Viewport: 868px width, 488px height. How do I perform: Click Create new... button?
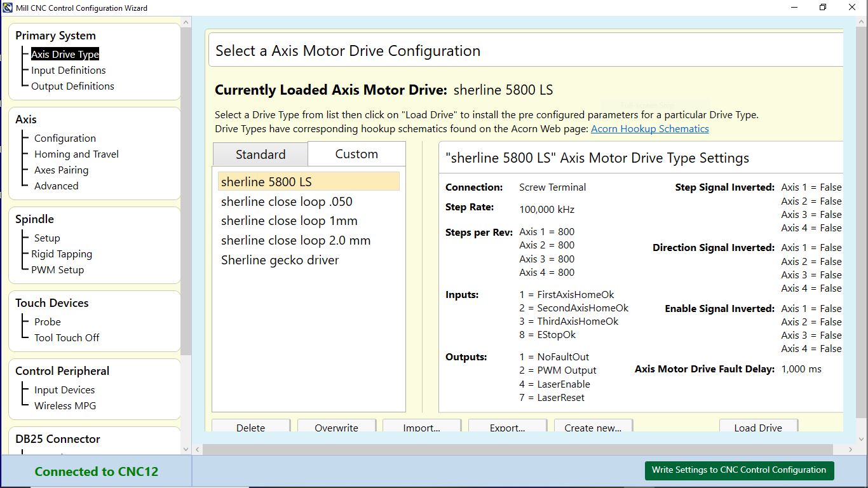(593, 426)
